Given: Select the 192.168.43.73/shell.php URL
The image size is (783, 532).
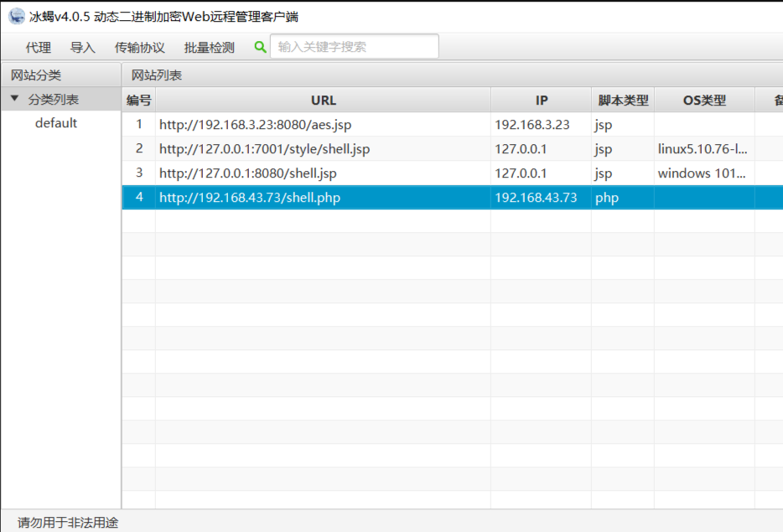Looking at the screenshot, I should click(250, 198).
